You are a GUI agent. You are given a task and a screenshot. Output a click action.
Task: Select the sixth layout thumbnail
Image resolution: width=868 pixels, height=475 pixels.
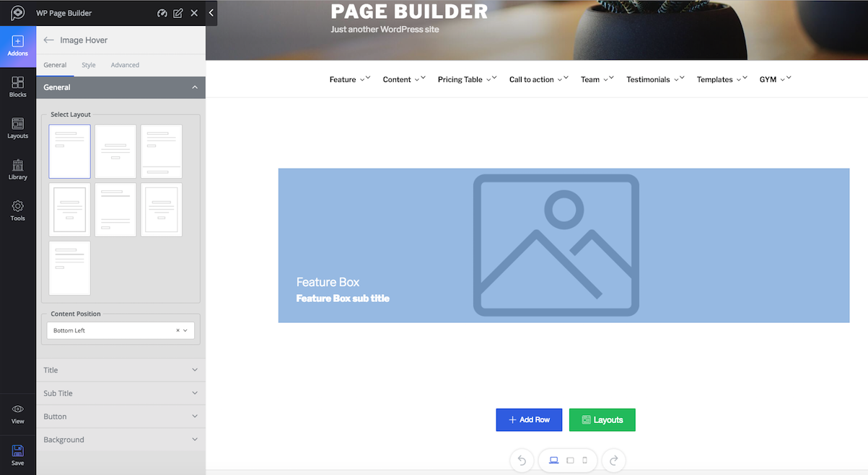(x=162, y=210)
